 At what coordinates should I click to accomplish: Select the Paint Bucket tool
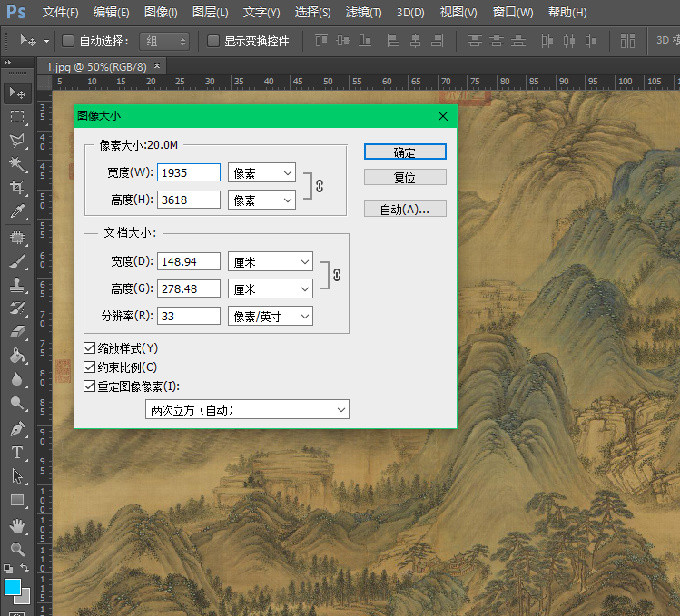[17, 356]
